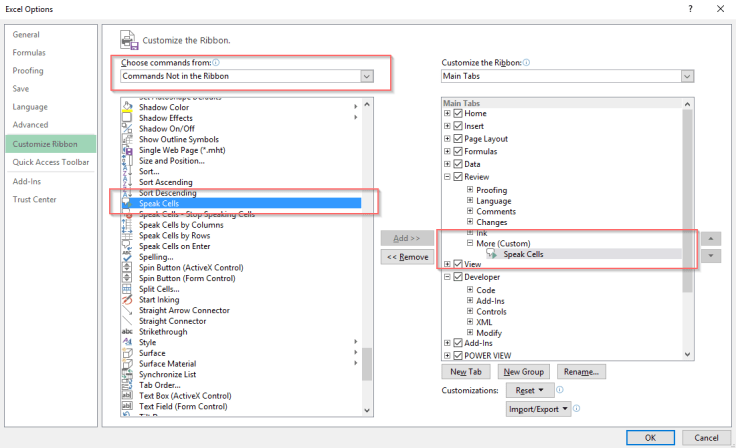Select the Strikethrough abc icon
Image resolution: width=736 pixels, height=448 pixels.
pyautogui.click(x=127, y=331)
